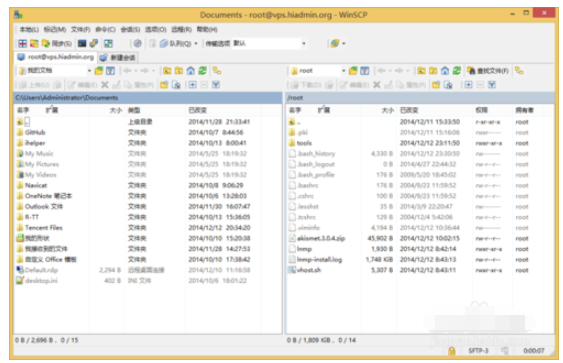Click the remote panel directory tree icon
563x363 pixels.
pyautogui.click(x=519, y=71)
